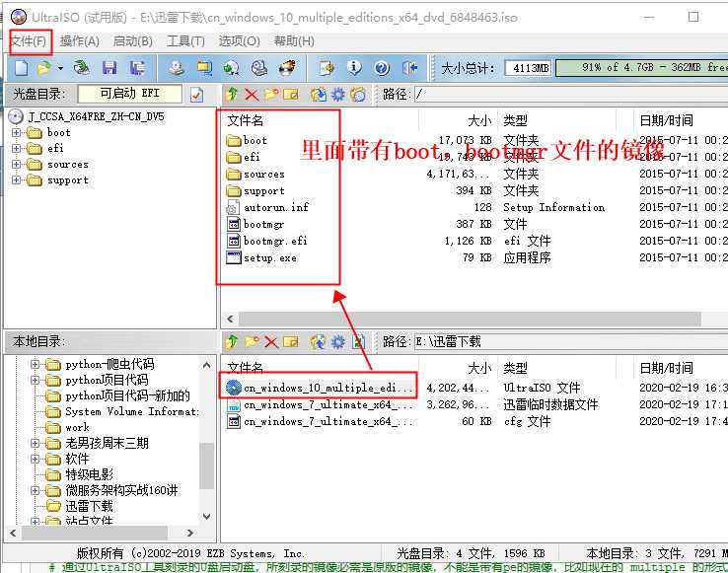Click the checksum document icon in main toolbar

pyautogui.click(x=327, y=68)
